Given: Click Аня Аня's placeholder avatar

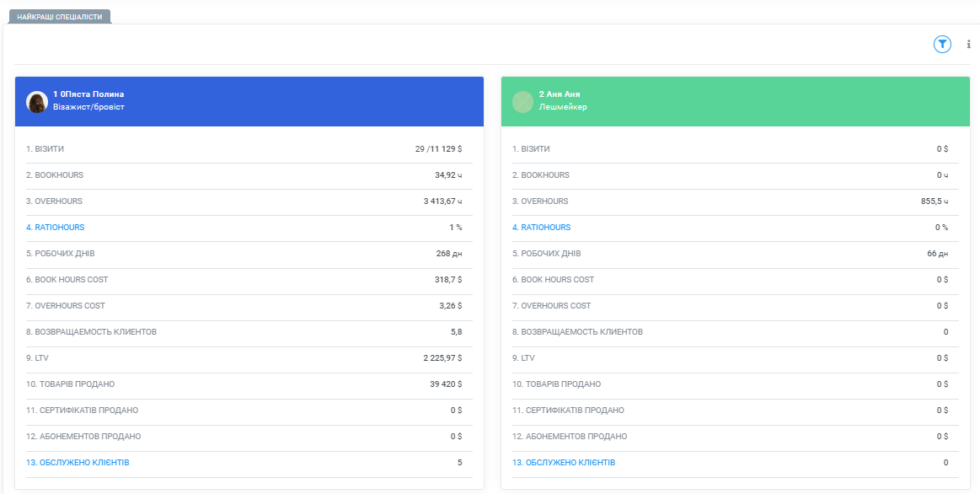Looking at the screenshot, I should tap(522, 101).
